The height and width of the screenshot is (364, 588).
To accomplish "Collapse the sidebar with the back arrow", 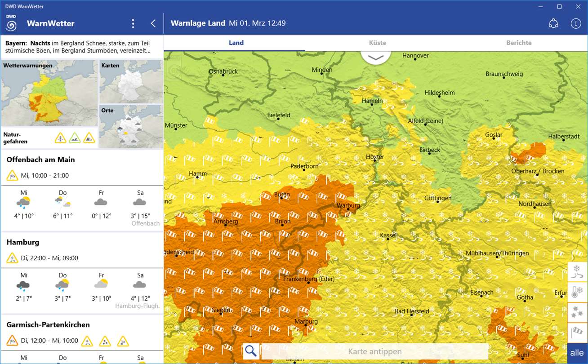I will (153, 23).
